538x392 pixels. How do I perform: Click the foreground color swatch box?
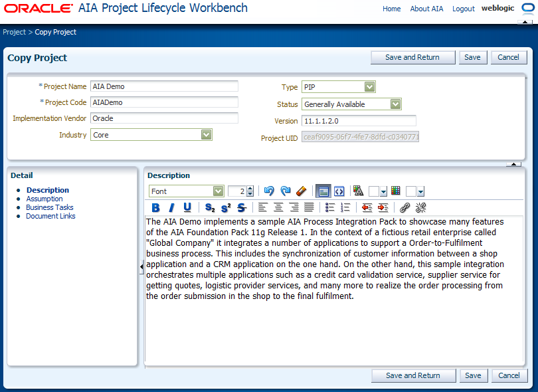[374, 191]
